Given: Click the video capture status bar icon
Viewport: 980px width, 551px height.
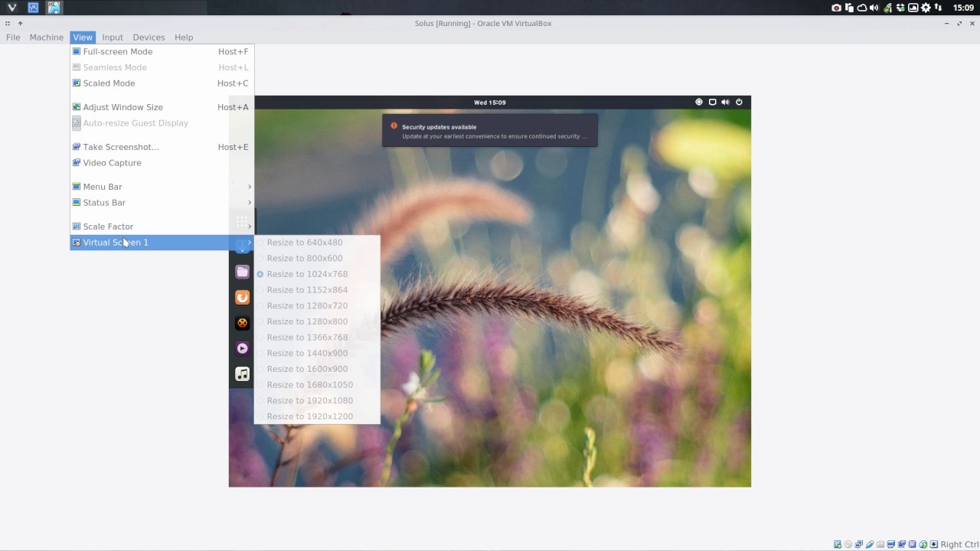Looking at the screenshot, I should click(902, 544).
